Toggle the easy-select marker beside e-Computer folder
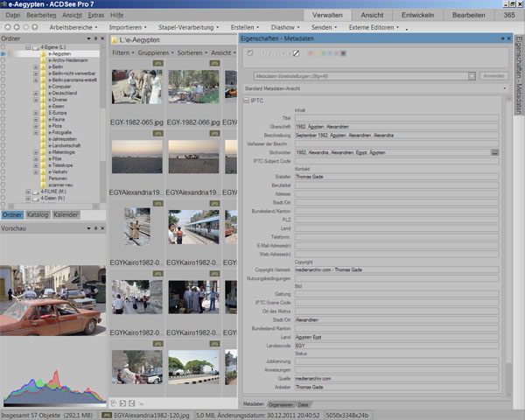The image size is (525, 420). 3,87
